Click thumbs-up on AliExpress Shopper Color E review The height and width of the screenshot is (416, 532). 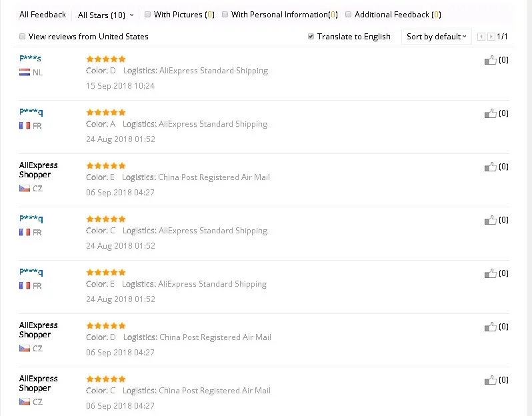click(491, 167)
